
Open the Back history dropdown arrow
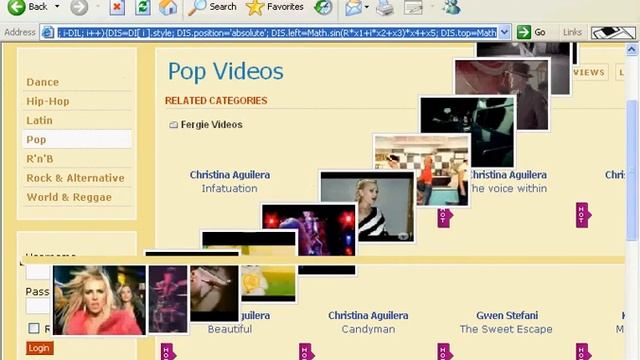pos(57,7)
